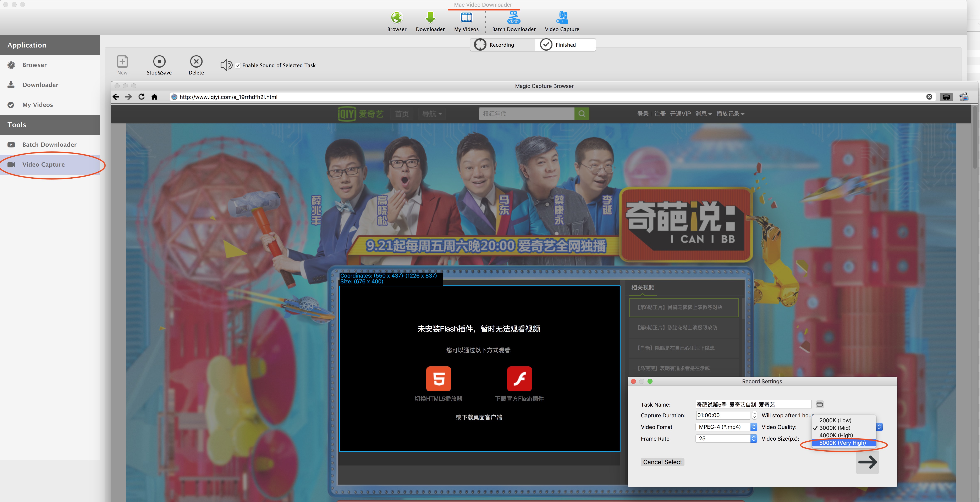Image resolution: width=980 pixels, height=502 pixels.
Task: Click the Stop&Save recording icon
Action: [159, 62]
